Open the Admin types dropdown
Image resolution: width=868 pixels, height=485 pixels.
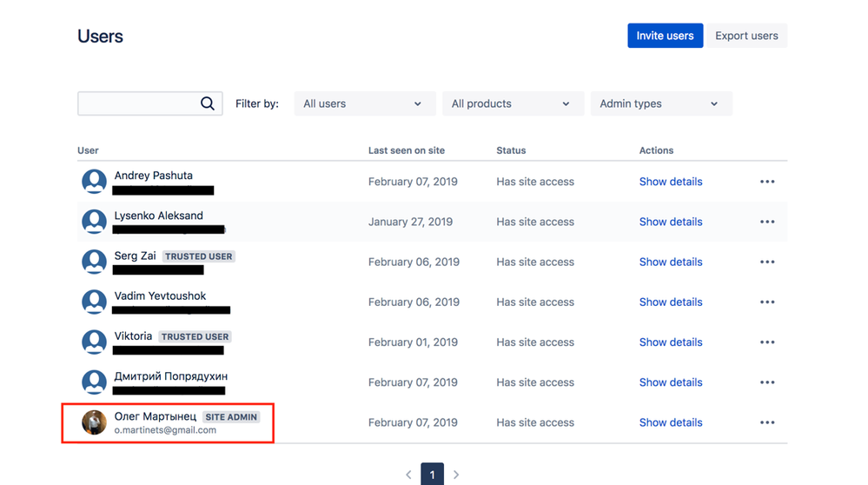click(x=661, y=103)
